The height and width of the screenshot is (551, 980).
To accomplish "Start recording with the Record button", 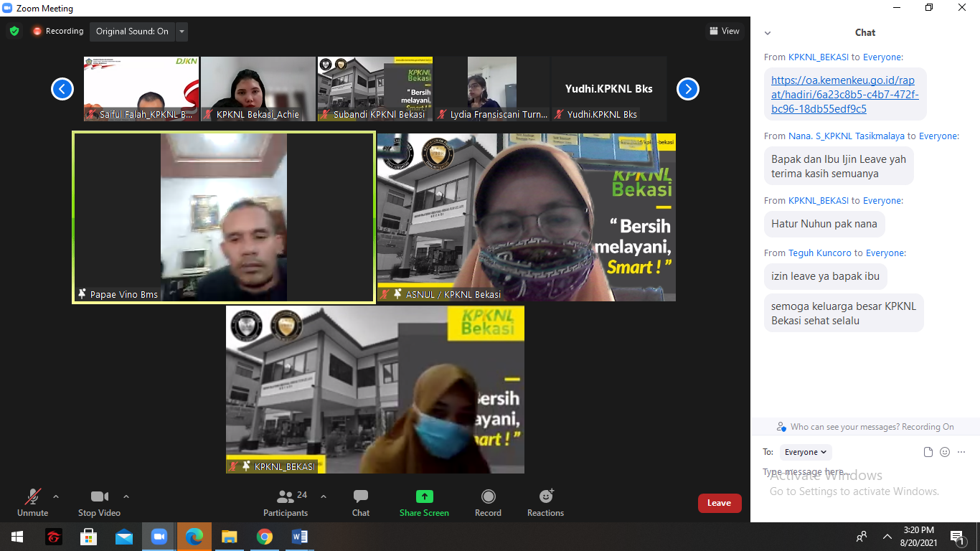I will click(x=488, y=502).
